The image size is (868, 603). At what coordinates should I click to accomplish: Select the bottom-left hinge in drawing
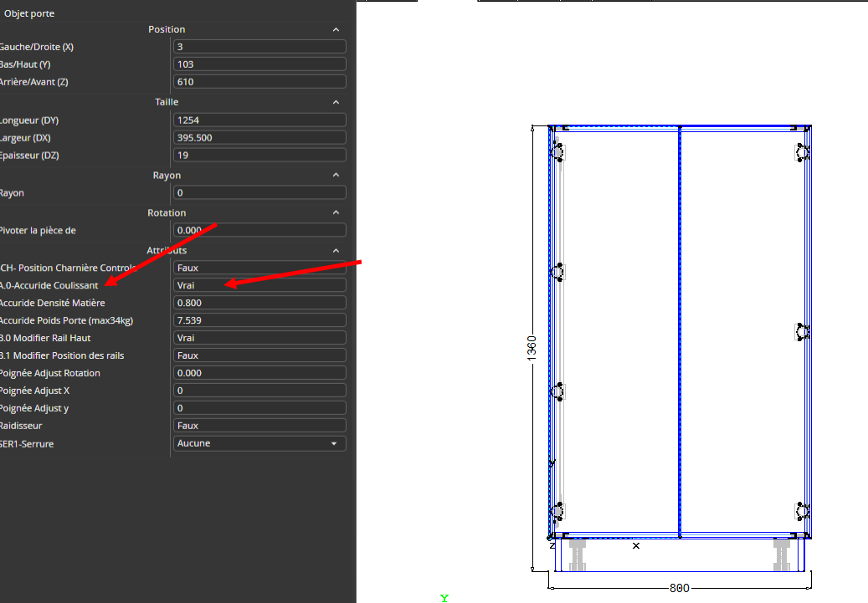tap(557, 510)
